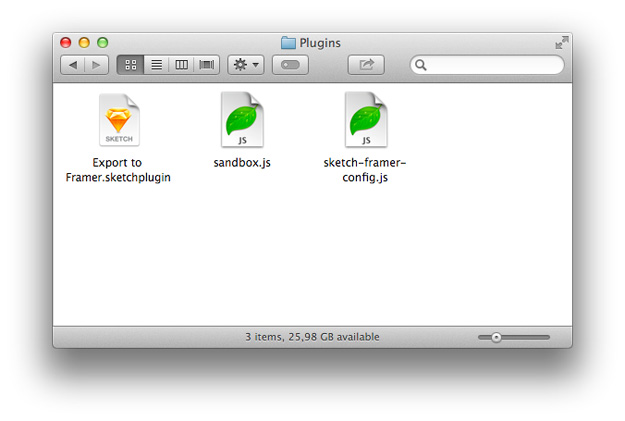625x421 pixels.
Task: Switch to column view
Action: point(181,65)
